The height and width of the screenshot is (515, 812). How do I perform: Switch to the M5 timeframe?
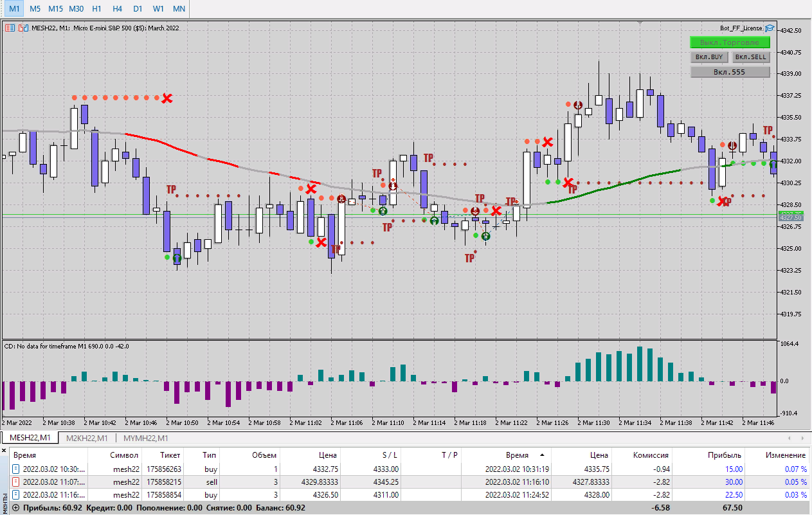point(35,8)
